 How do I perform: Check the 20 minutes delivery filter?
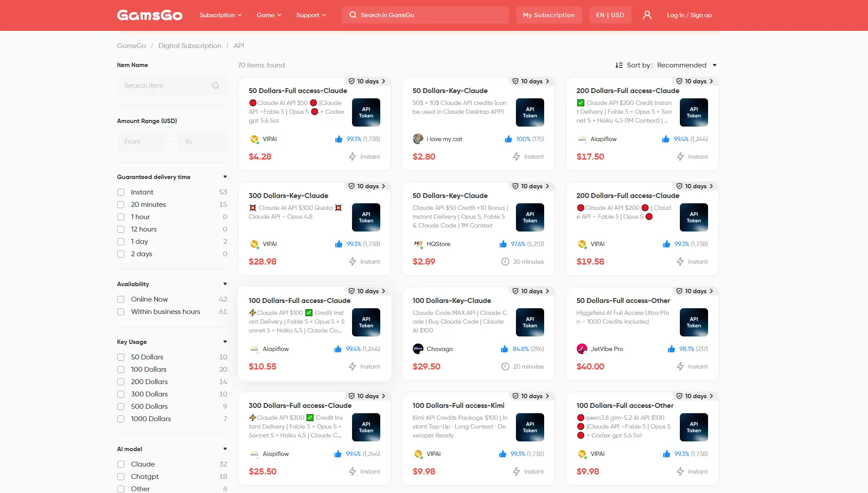click(x=121, y=205)
